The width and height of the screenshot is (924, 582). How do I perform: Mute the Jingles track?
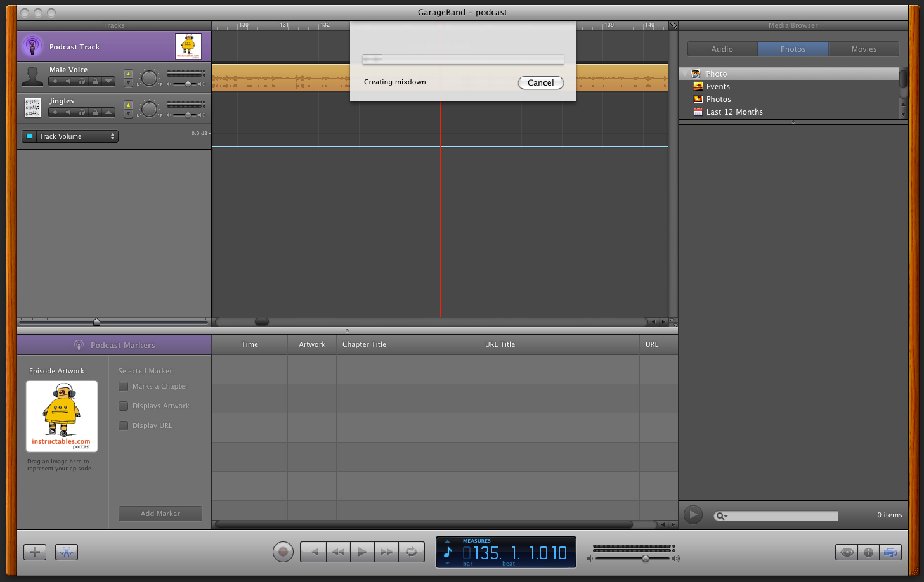coord(68,112)
